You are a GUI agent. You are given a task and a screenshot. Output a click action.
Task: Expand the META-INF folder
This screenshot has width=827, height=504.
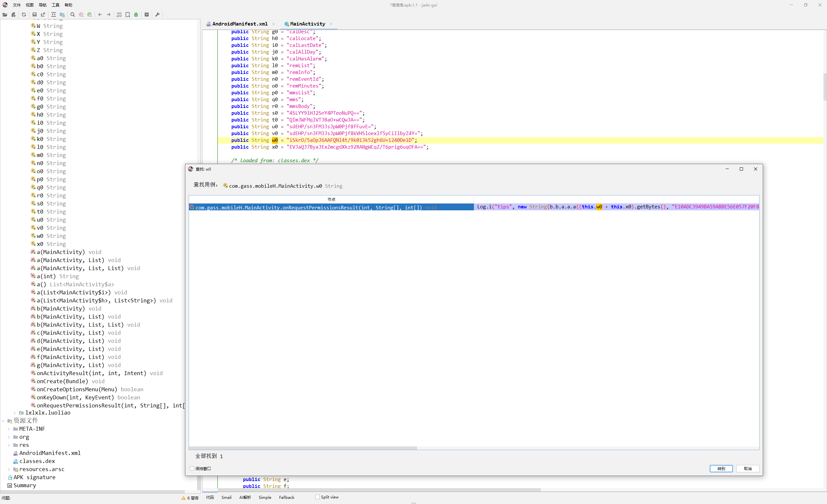[9, 429]
